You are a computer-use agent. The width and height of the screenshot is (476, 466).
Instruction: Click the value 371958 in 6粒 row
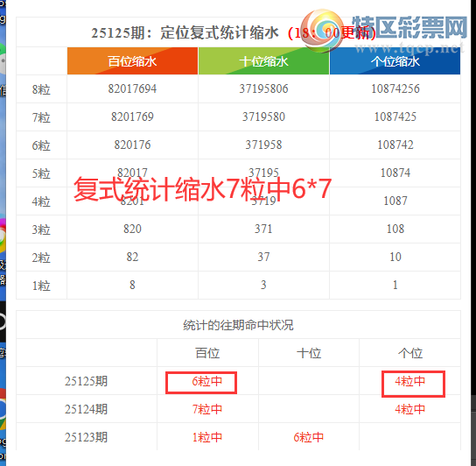[263, 145]
